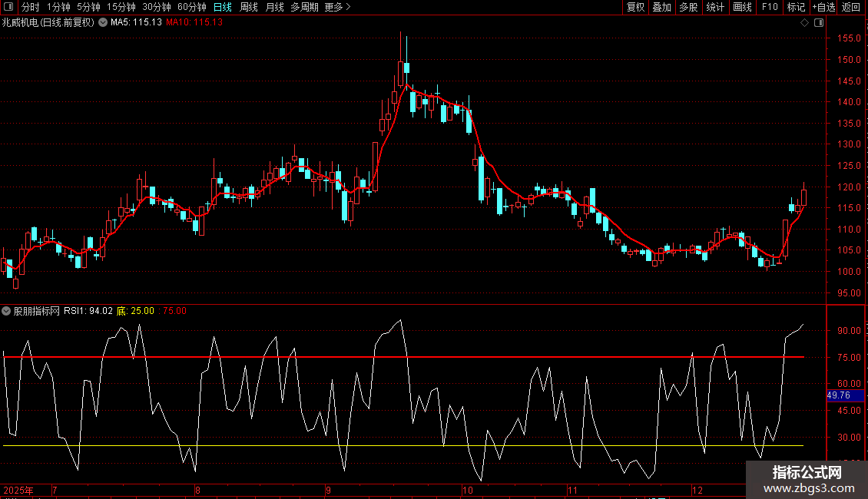Click the blue 49.76 cursor value box

coord(845,395)
